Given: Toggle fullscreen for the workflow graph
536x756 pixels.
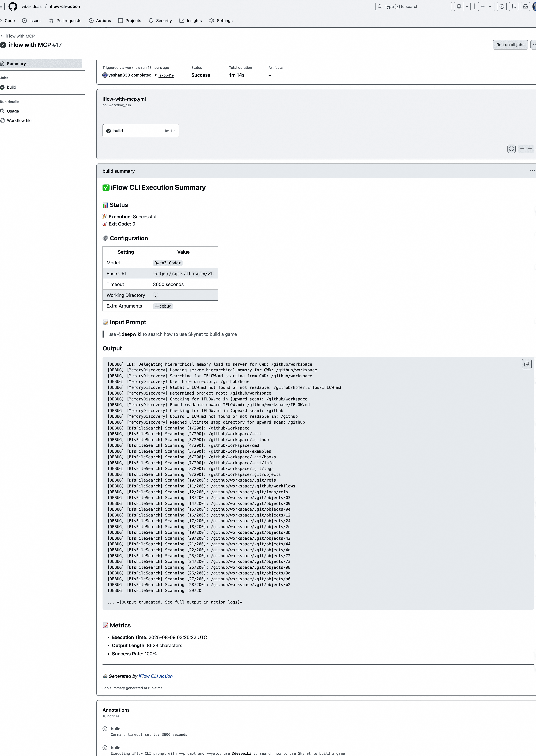Looking at the screenshot, I should 511,149.
